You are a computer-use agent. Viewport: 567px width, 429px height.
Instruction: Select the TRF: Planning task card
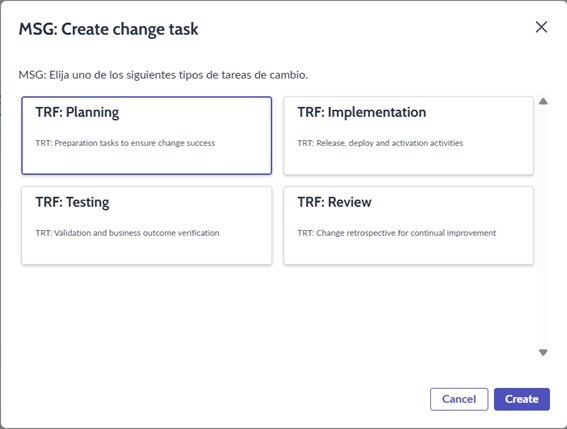[x=146, y=136]
